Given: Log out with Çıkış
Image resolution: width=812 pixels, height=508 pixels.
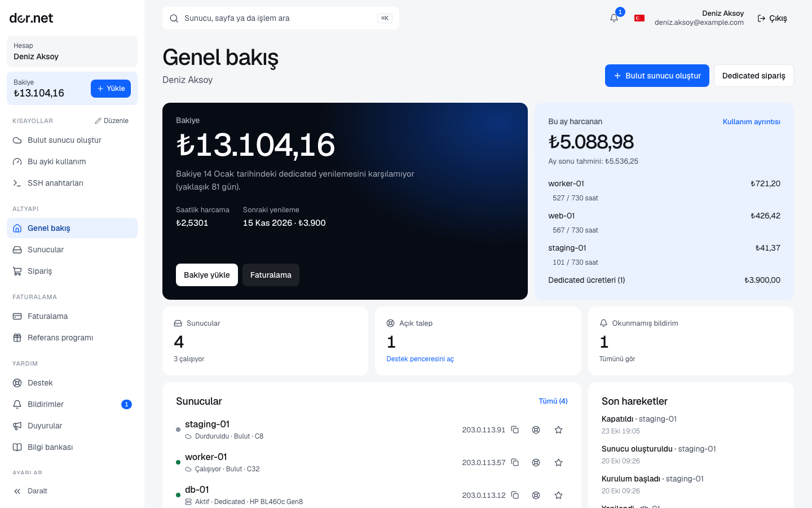Looking at the screenshot, I should click(772, 18).
